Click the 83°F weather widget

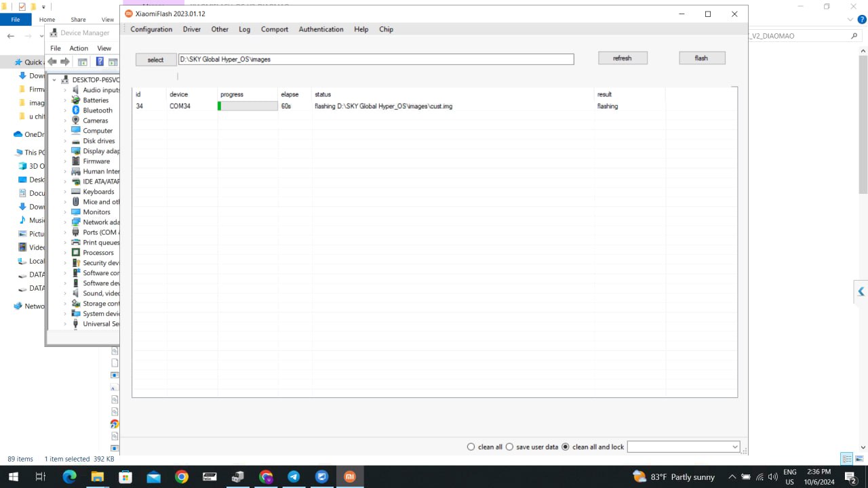[673, 477]
